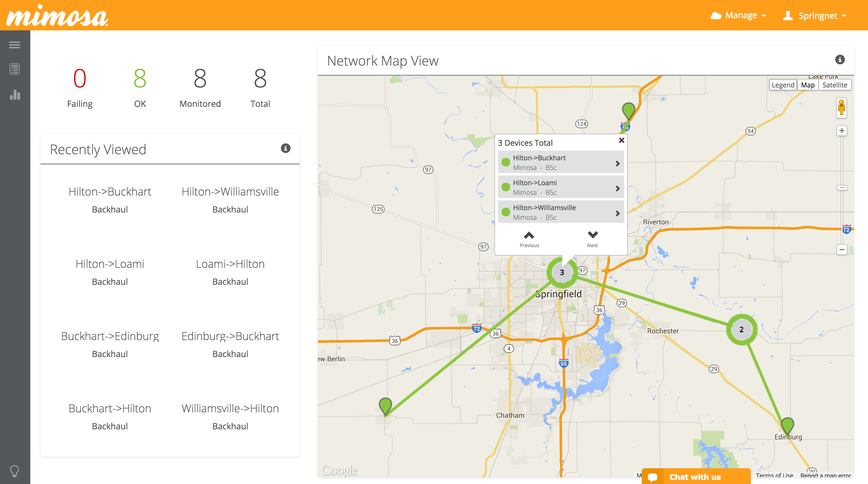Click the Recently Viewed info icon

click(x=285, y=148)
